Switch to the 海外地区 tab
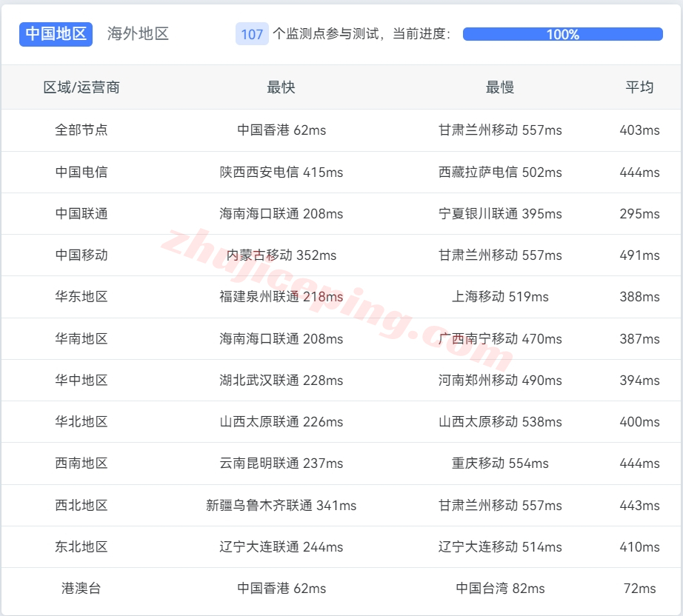The image size is (683, 616). click(138, 34)
